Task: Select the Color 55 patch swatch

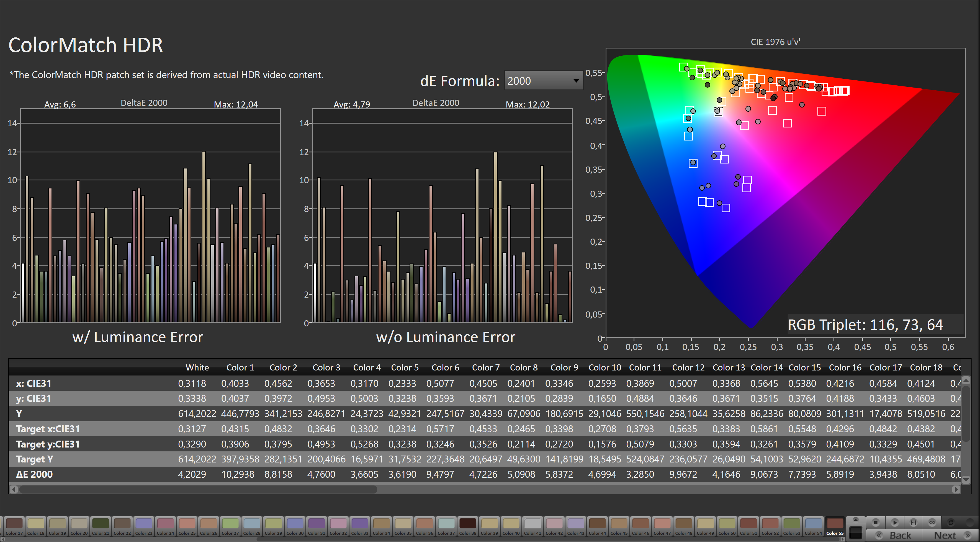Action: coord(835,526)
